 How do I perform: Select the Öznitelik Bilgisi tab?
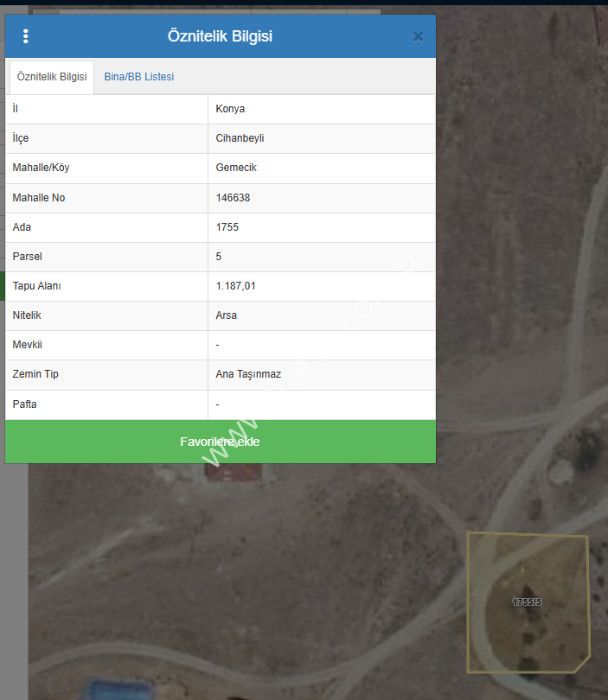[52, 77]
